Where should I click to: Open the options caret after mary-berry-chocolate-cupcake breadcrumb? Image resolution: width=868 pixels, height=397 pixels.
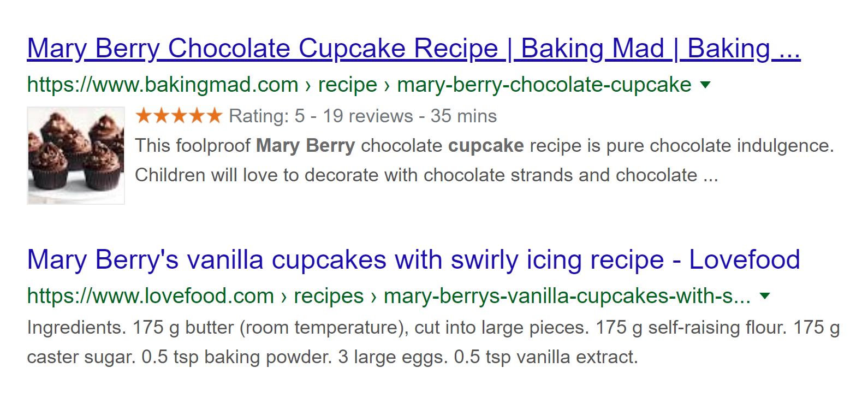pos(706,85)
